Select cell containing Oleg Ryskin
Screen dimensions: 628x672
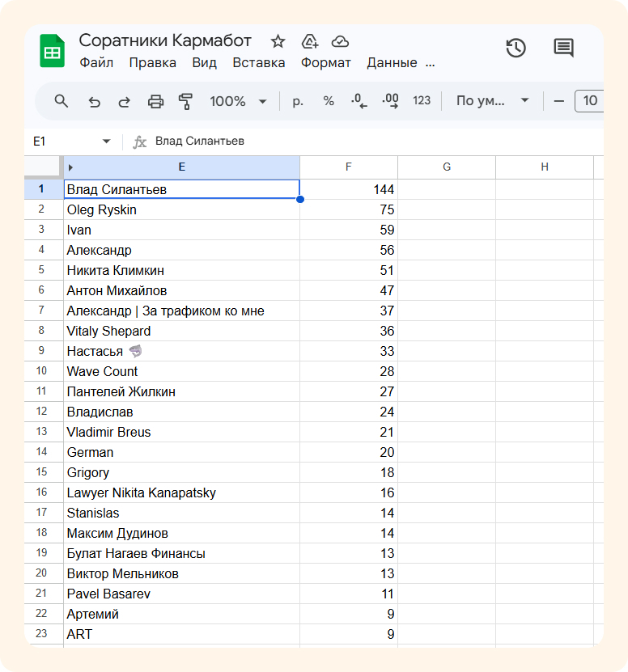point(181,209)
